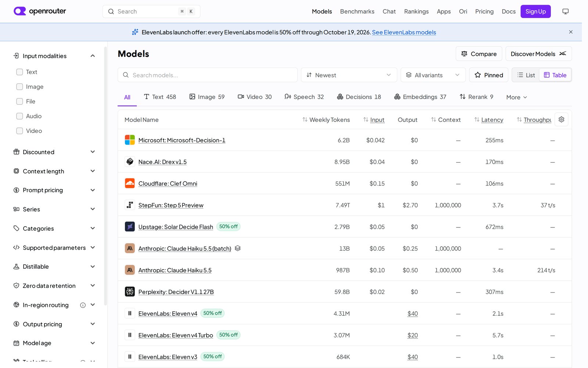
Task: Check the Audio input modality
Action: [x=19, y=116]
